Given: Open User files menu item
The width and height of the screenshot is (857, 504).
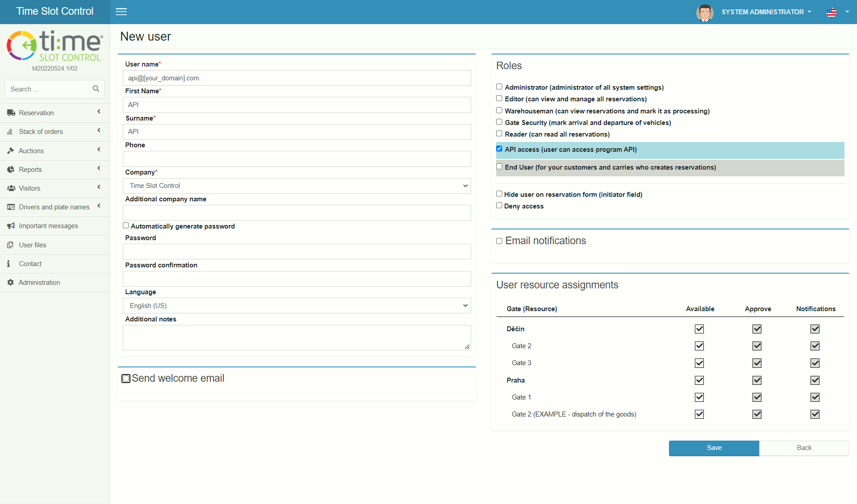Looking at the screenshot, I should (32, 245).
